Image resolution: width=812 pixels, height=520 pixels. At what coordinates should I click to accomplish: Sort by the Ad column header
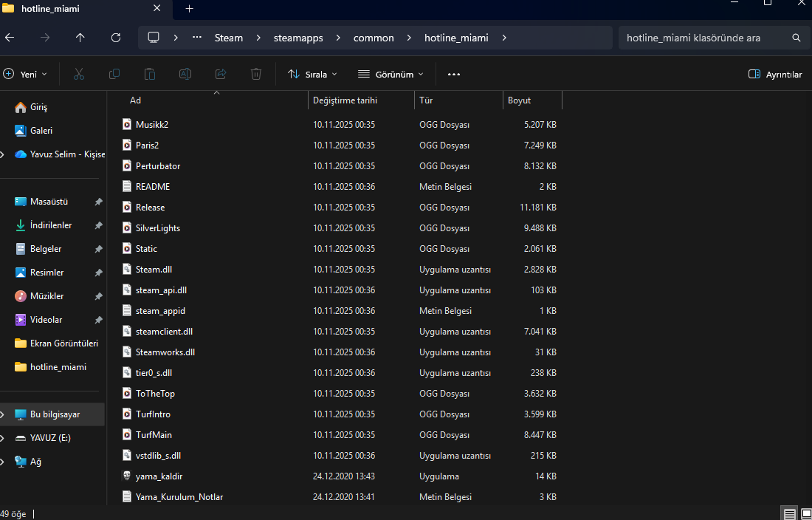pos(135,100)
